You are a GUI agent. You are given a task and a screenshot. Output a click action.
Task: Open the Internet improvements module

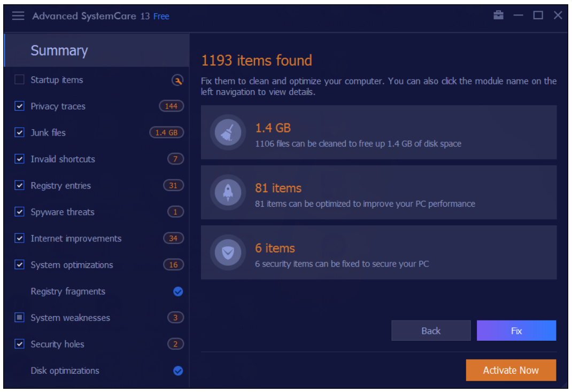pyautogui.click(x=76, y=238)
